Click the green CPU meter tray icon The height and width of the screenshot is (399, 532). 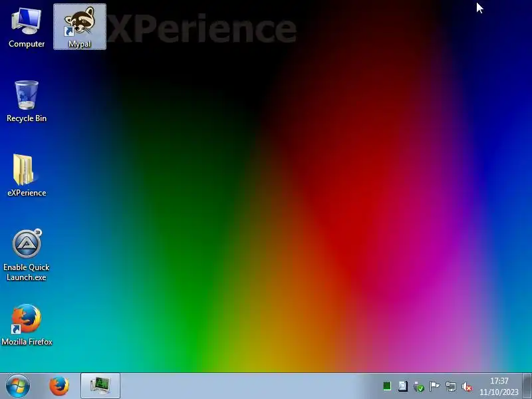pyautogui.click(x=387, y=386)
